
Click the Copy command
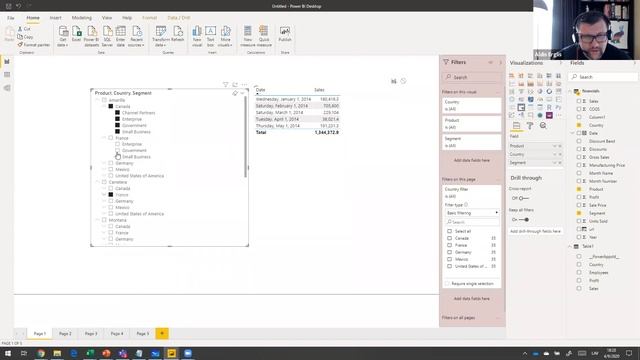point(25,37)
